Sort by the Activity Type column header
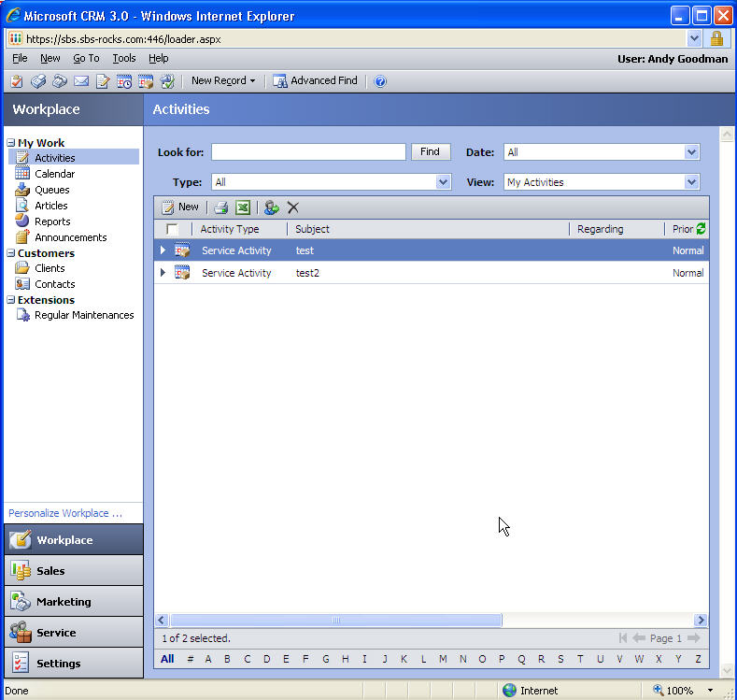The image size is (737, 700). tap(230, 229)
